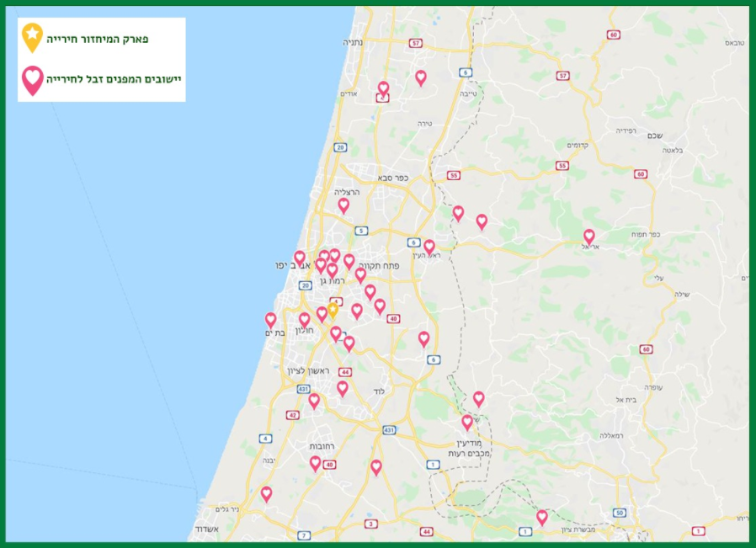Click the Route 7 shield near אשדוד
This screenshot has width=756, height=548.
304,535
